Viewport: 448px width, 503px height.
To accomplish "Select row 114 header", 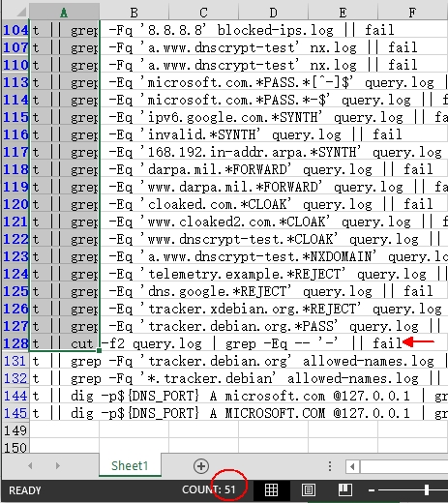I will (15, 100).
